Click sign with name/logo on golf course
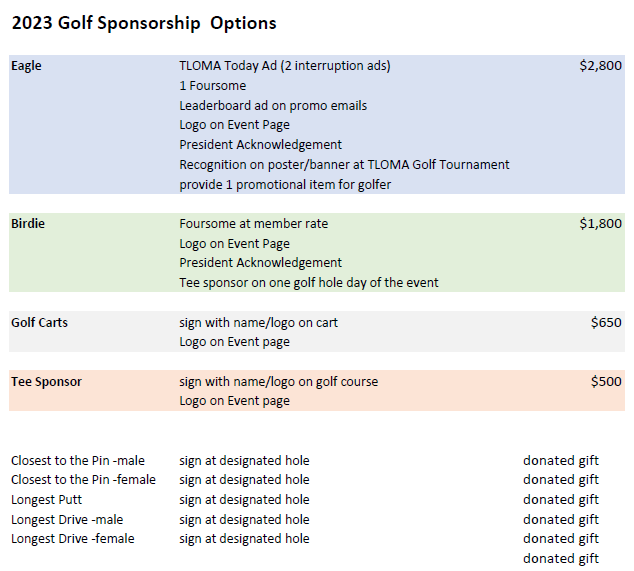This screenshot has height=571, width=634. 278,382
